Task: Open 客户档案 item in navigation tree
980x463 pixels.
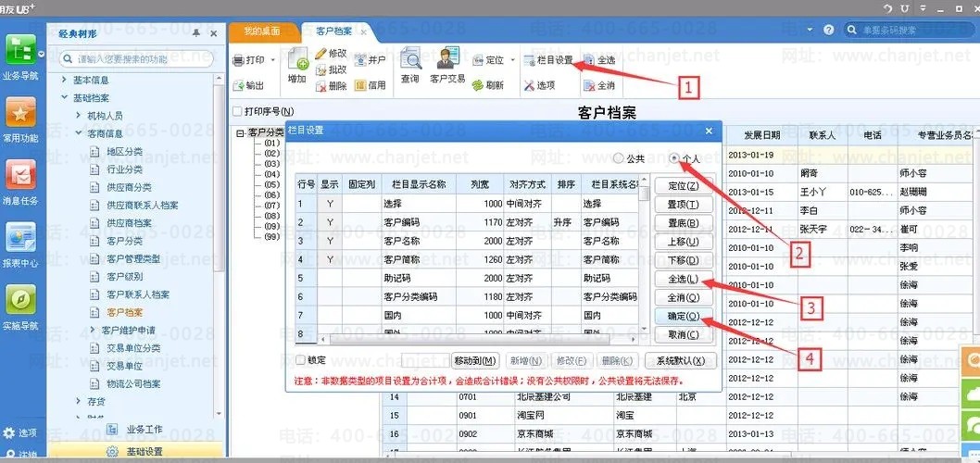Action: tap(124, 312)
